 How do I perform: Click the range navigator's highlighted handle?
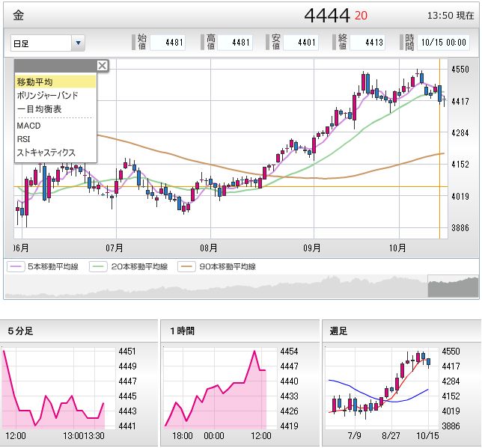coord(453,287)
